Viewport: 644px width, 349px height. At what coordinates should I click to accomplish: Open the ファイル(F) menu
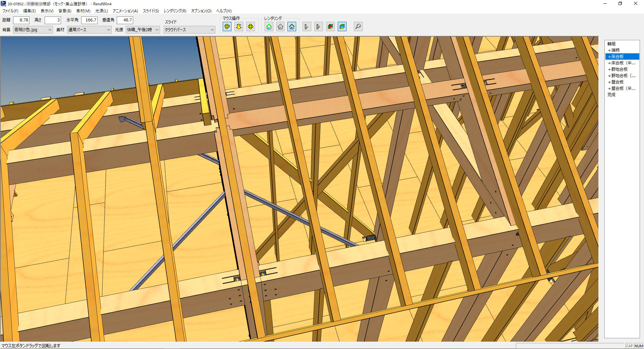click(10, 11)
